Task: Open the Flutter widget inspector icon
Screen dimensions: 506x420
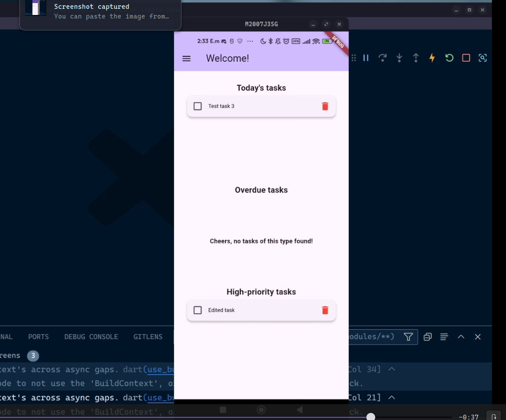Action: [483, 58]
